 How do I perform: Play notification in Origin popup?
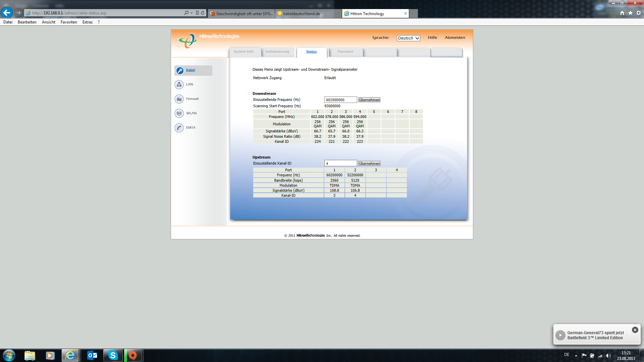coord(560,335)
